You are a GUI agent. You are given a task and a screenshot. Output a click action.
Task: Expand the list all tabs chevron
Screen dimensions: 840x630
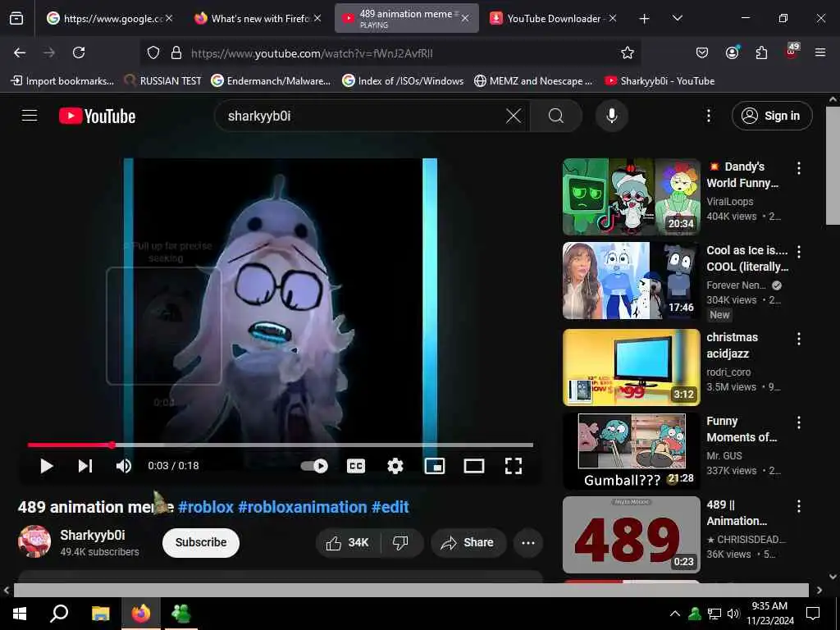(677, 18)
